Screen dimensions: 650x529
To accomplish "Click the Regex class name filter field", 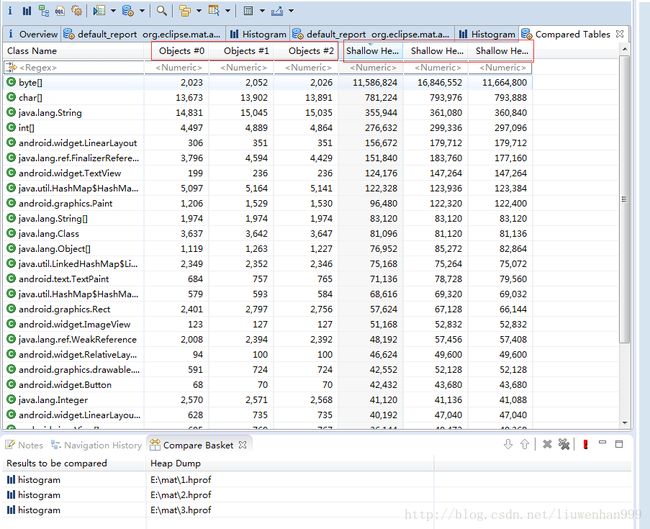I will 73,68.
